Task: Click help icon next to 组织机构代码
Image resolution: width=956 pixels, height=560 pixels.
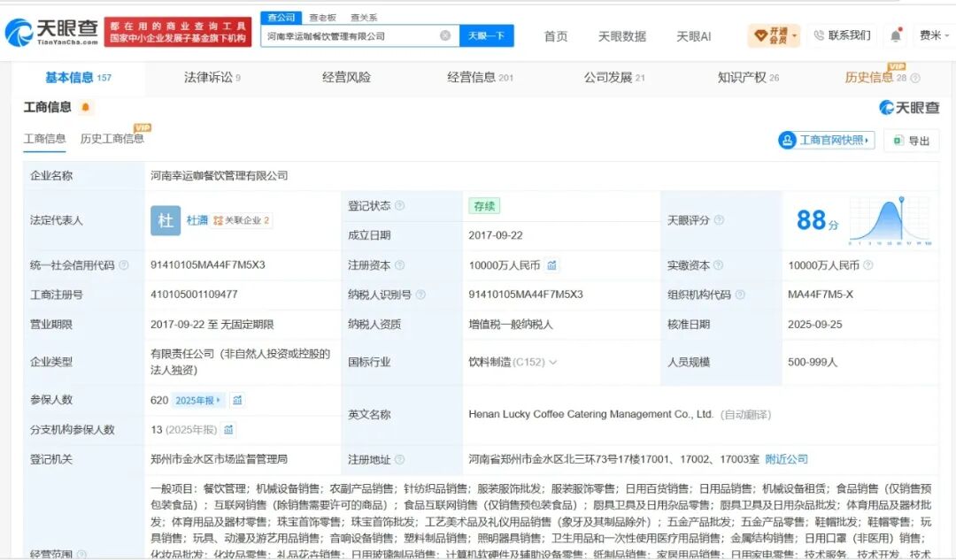Action: click(x=739, y=295)
